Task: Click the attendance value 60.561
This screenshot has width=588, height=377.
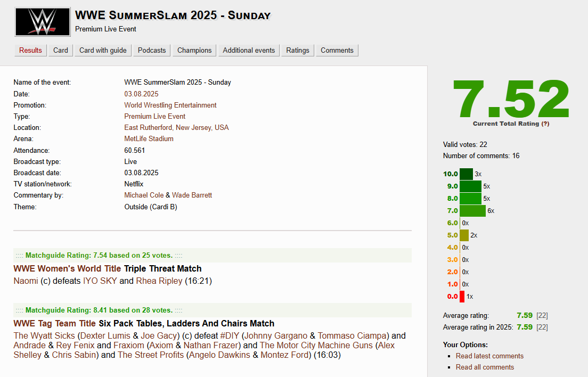Action: [134, 150]
